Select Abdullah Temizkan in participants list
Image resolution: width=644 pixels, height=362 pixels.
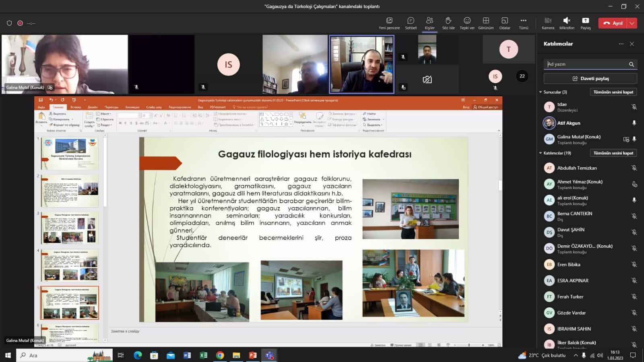(x=577, y=168)
